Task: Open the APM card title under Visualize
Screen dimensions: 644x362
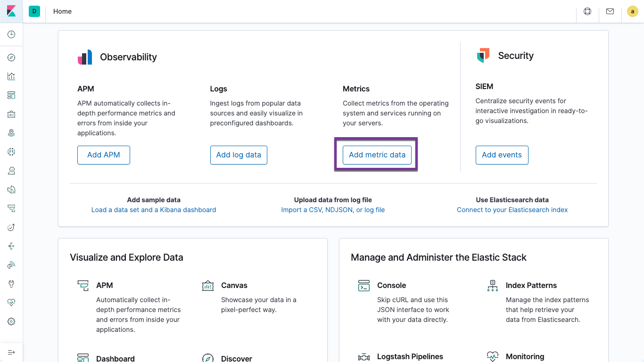Action: point(105,285)
